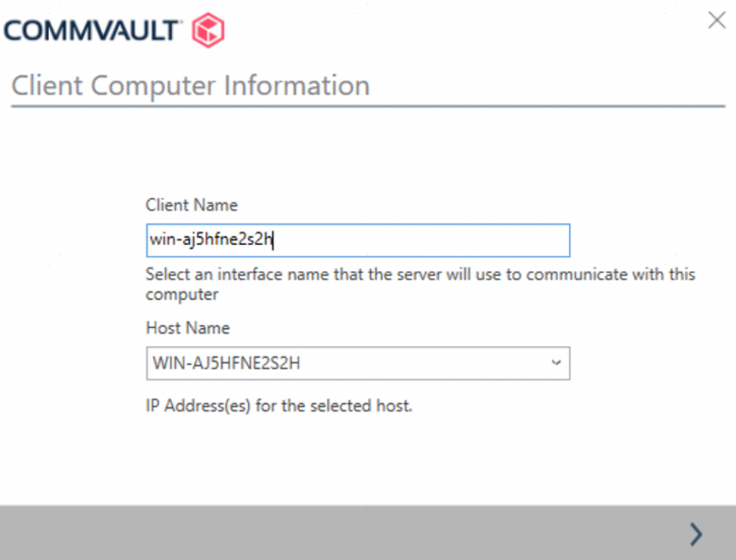Viewport: 736px width, 560px height.
Task: Place cursor on the win-aj5hfne2s2H entered text
Action: (x=211, y=240)
